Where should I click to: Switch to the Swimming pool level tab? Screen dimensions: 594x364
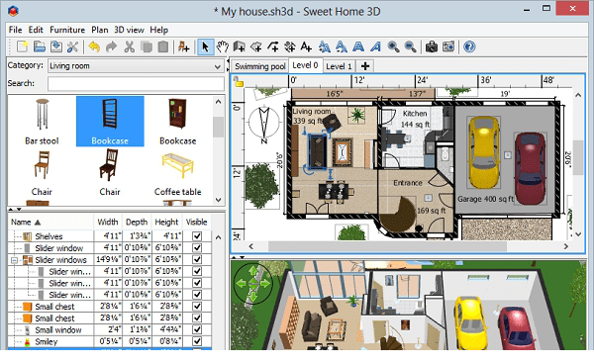(x=259, y=66)
